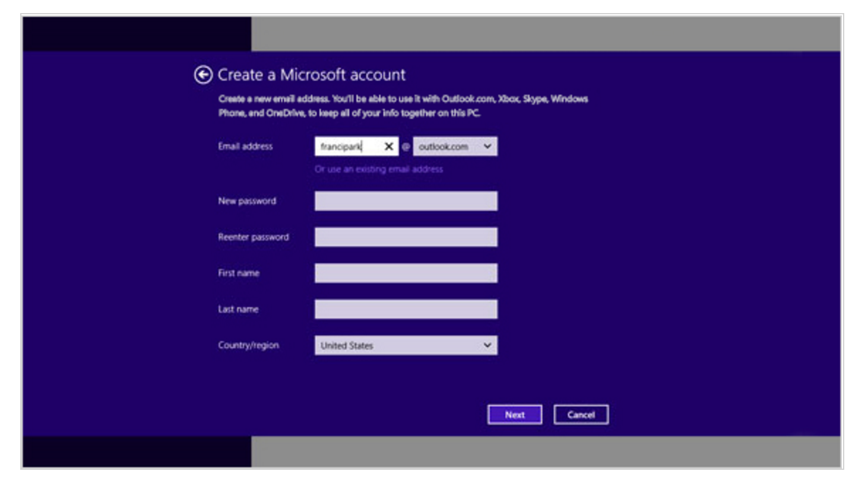Go back using the circled arrow icon

coord(203,75)
